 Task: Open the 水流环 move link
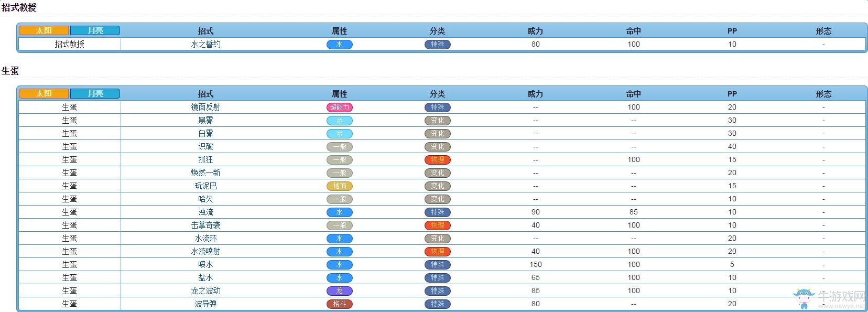[x=205, y=238]
